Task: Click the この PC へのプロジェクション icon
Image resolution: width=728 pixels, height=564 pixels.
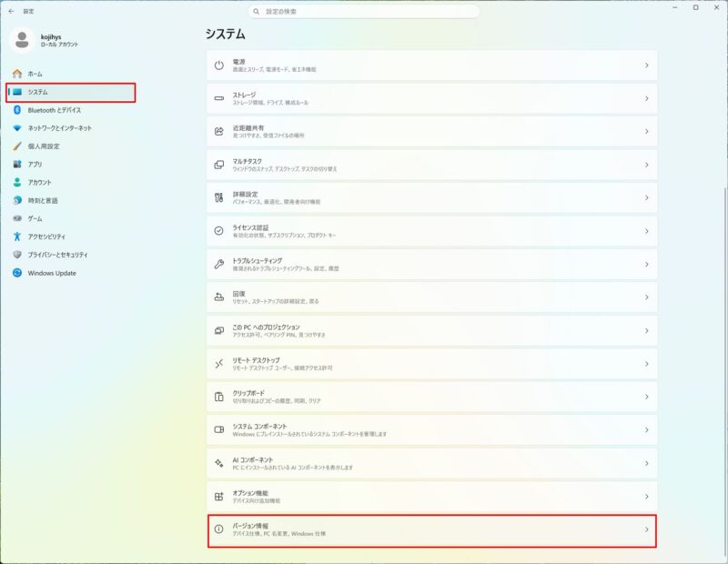Action: [x=218, y=330]
